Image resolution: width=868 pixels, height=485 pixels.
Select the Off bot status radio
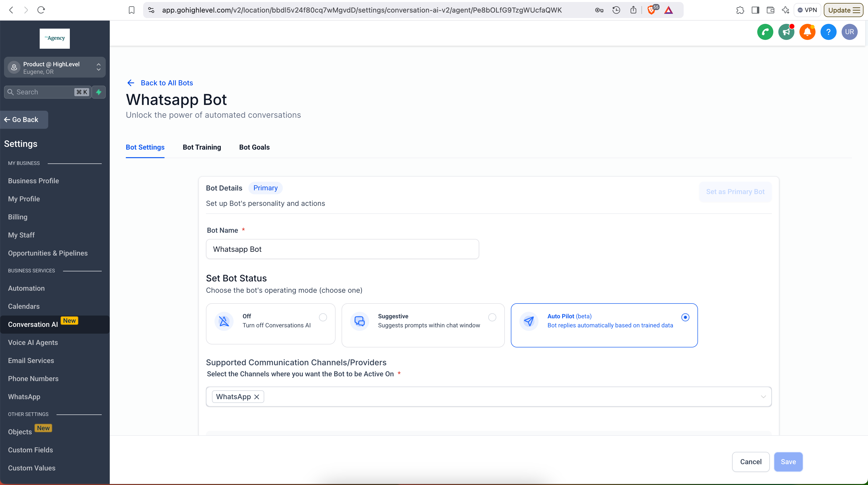tap(323, 317)
